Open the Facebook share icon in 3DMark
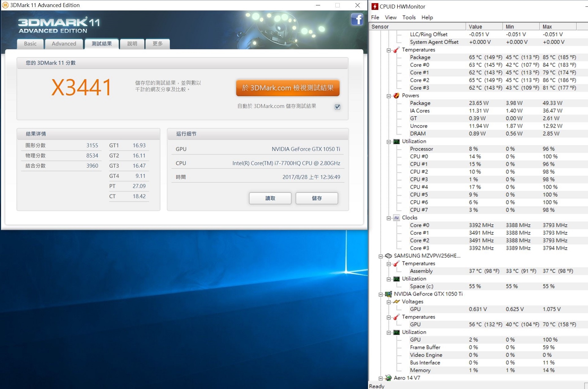This screenshot has width=588, height=389. (x=357, y=20)
